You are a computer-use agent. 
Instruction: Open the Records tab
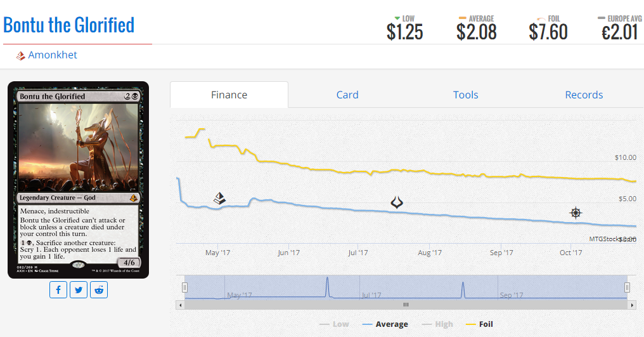coord(584,95)
